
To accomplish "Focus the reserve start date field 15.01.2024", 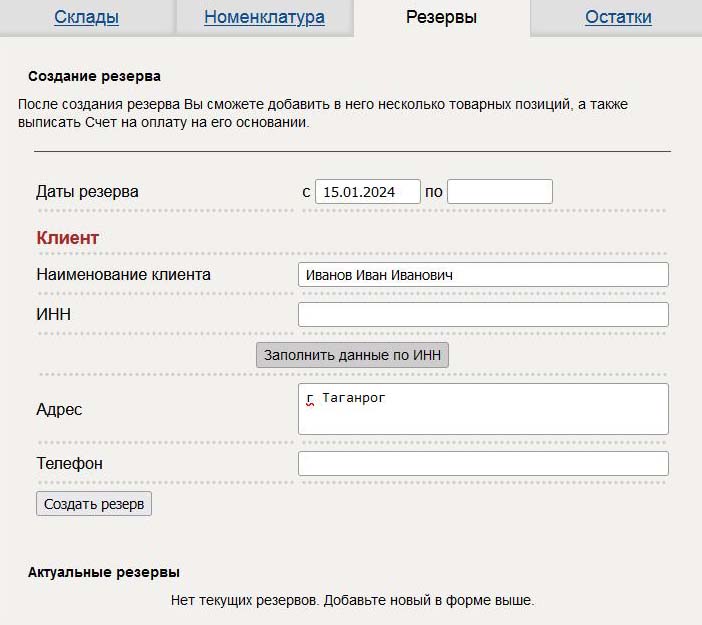I will pyautogui.click(x=368, y=192).
